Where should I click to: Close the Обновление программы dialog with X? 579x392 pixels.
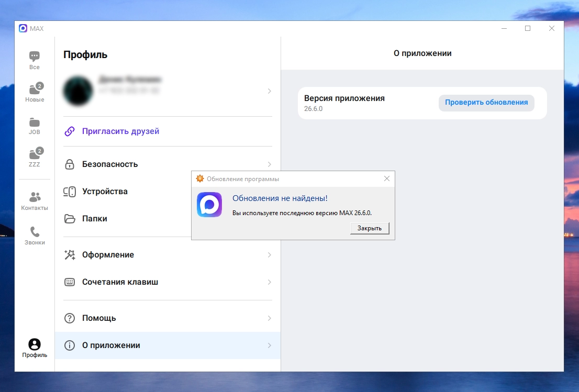click(x=387, y=178)
